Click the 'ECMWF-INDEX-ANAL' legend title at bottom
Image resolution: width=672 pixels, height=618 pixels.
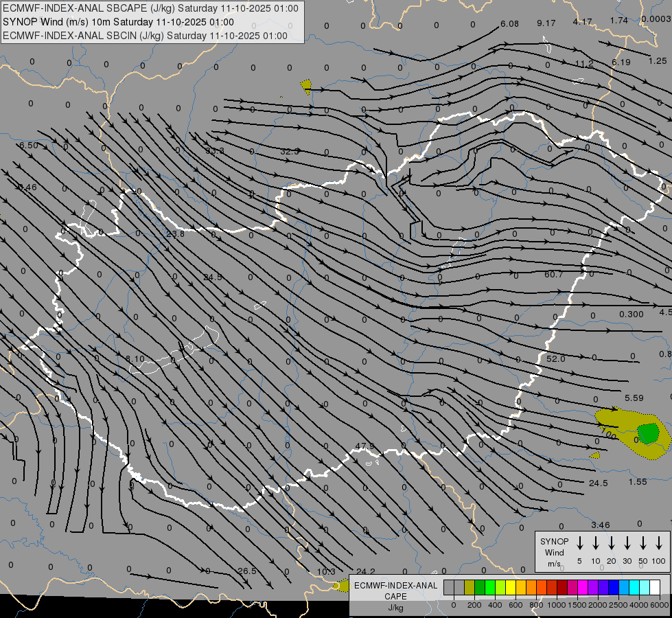tap(395, 586)
